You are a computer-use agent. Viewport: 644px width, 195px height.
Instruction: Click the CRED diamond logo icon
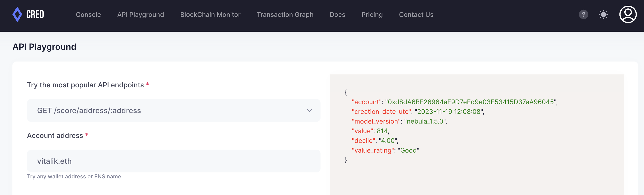17,14
